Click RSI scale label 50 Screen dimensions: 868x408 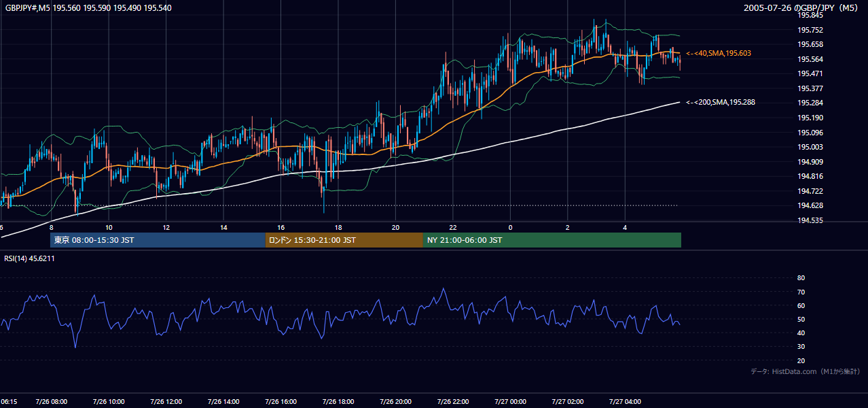coord(801,319)
